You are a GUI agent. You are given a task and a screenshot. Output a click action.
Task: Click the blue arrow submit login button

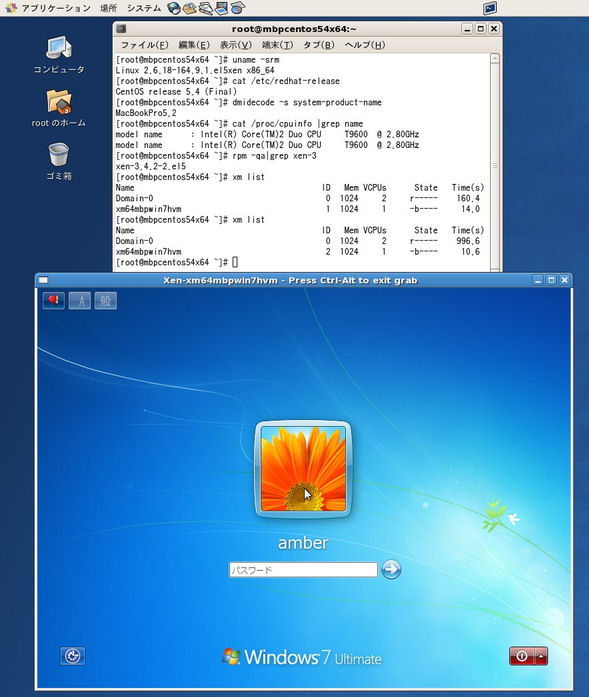(x=391, y=569)
